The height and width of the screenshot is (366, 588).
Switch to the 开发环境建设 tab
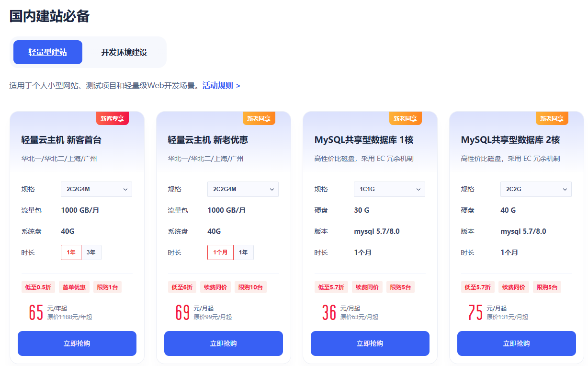124,52
